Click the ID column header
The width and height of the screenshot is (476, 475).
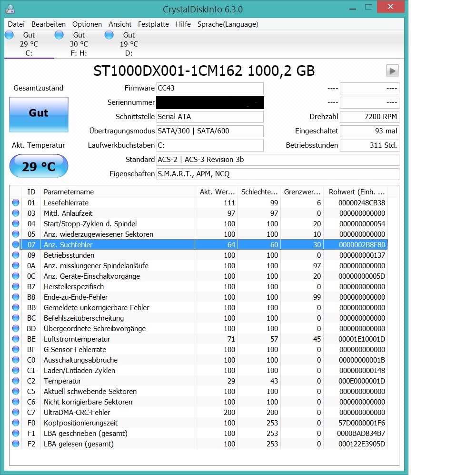pyautogui.click(x=31, y=192)
